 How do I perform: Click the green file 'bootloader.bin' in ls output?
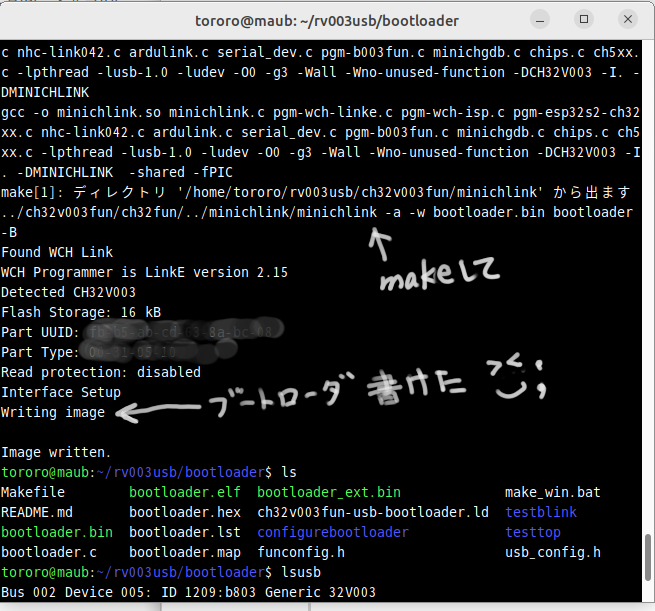point(57,532)
